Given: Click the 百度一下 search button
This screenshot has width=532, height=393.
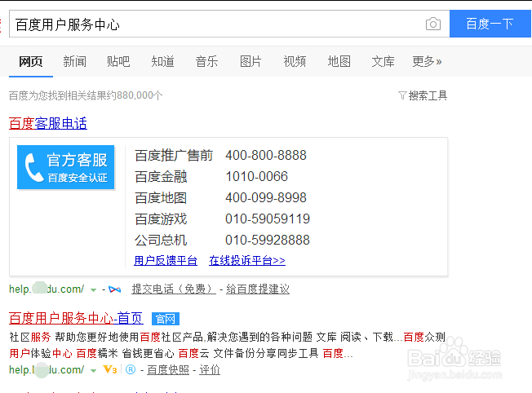Looking at the screenshot, I should pos(490,24).
